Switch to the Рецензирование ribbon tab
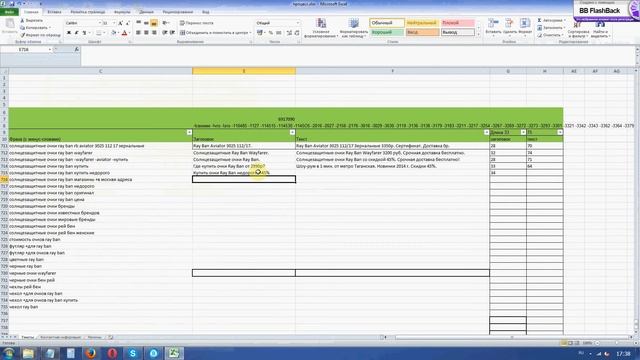The width and height of the screenshot is (640, 360). [x=178, y=12]
